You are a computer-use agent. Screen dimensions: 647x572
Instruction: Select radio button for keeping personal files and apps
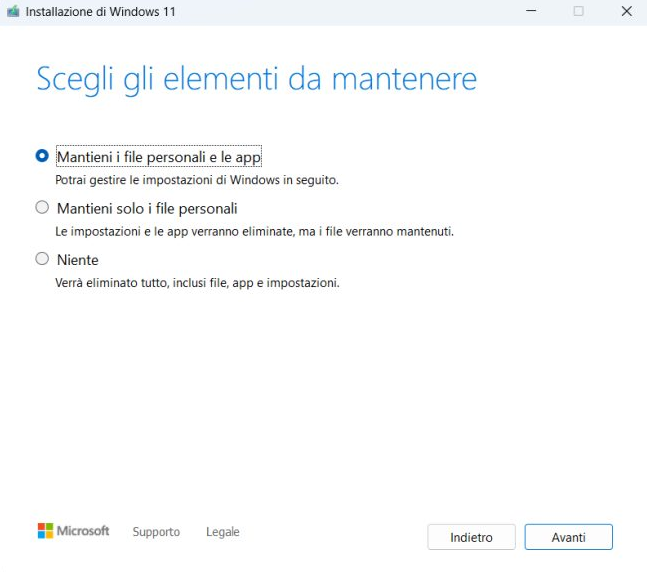pyautogui.click(x=42, y=156)
